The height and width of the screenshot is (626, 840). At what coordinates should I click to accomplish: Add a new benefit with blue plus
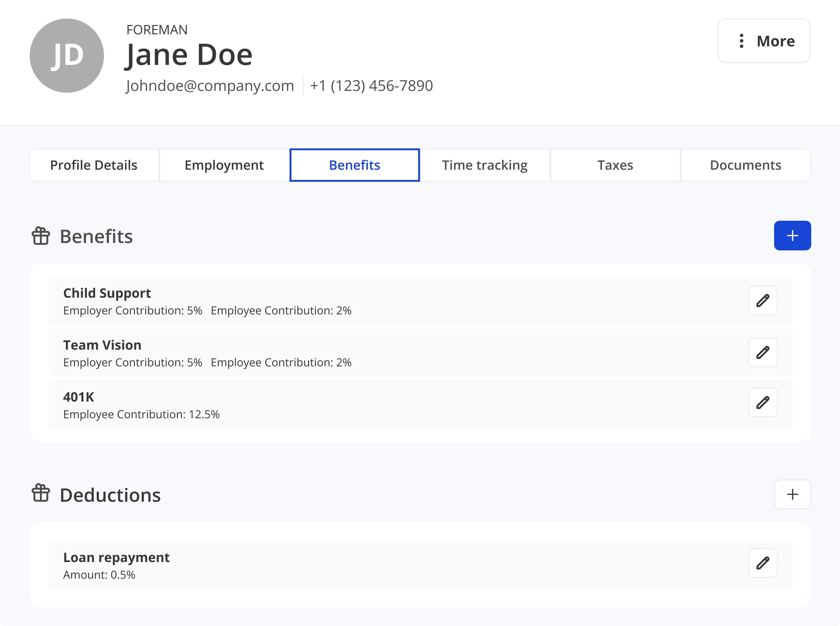tap(792, 236)
